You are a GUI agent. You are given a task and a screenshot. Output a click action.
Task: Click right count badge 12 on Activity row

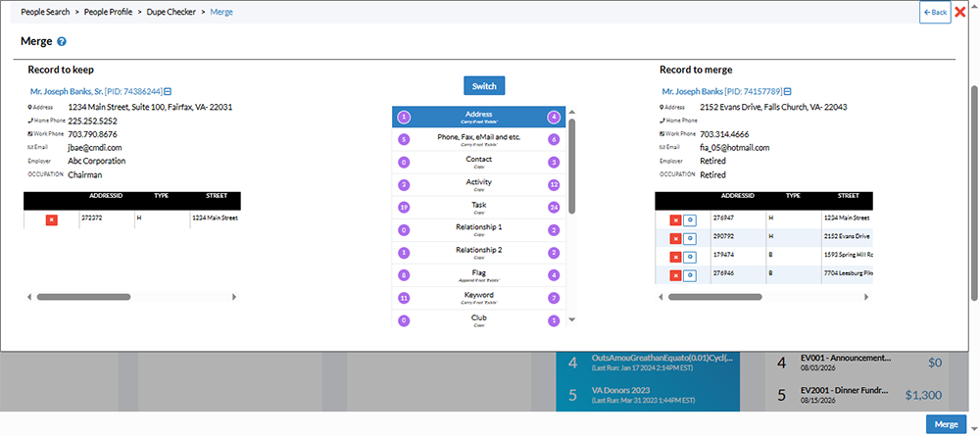point(553,185)
